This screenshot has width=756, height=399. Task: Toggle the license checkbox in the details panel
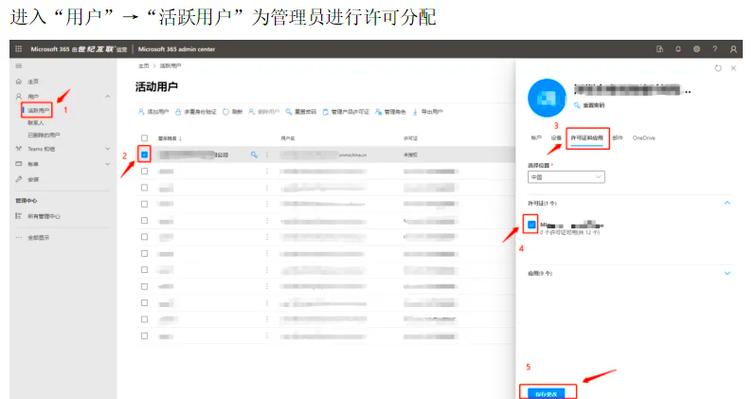[531, 225]
